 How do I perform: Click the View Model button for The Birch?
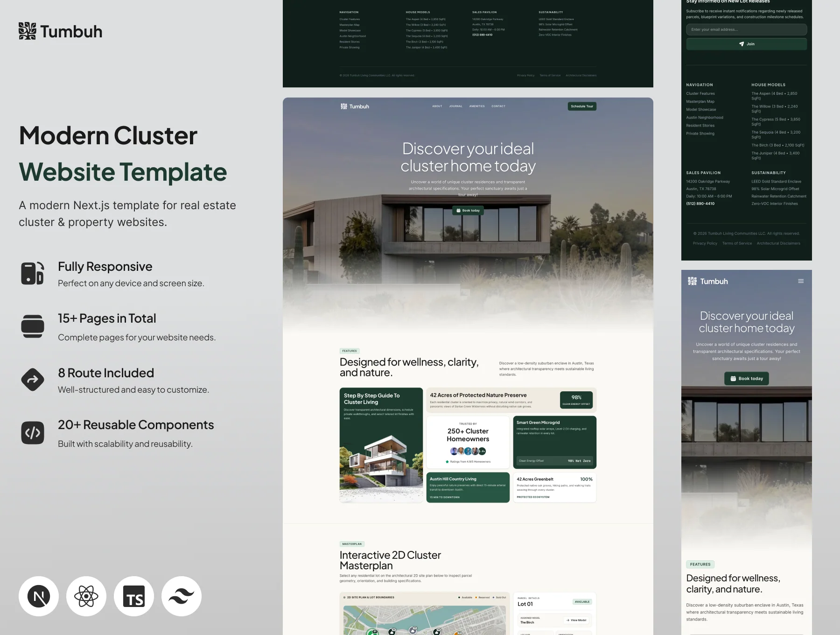click(576, 620)
